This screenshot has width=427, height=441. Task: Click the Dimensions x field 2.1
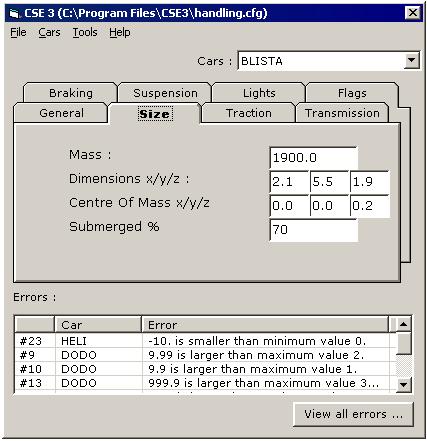point(289,182)
